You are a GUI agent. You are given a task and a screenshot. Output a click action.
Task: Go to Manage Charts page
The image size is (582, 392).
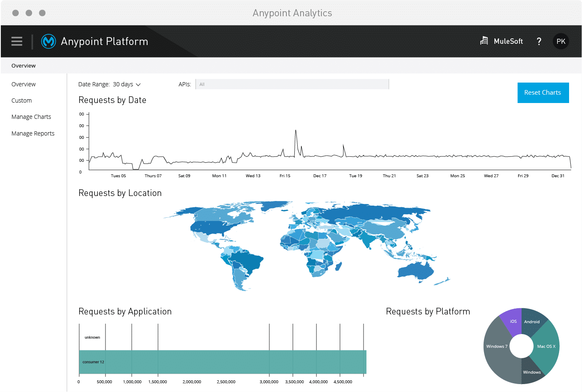coord(31,117)
